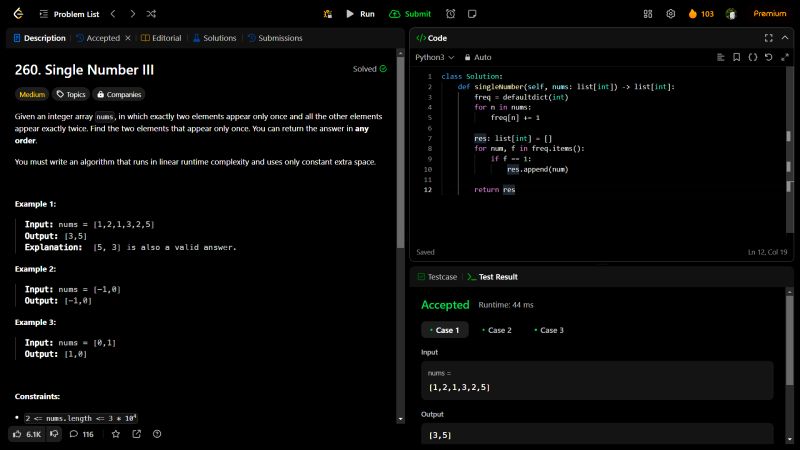Switch to the Editorial tab

click(161, 38)
